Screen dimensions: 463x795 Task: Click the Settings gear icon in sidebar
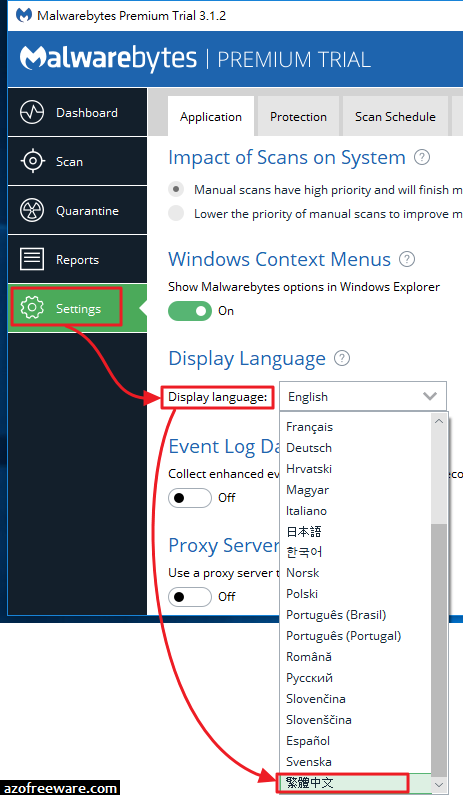click(32, 308)
